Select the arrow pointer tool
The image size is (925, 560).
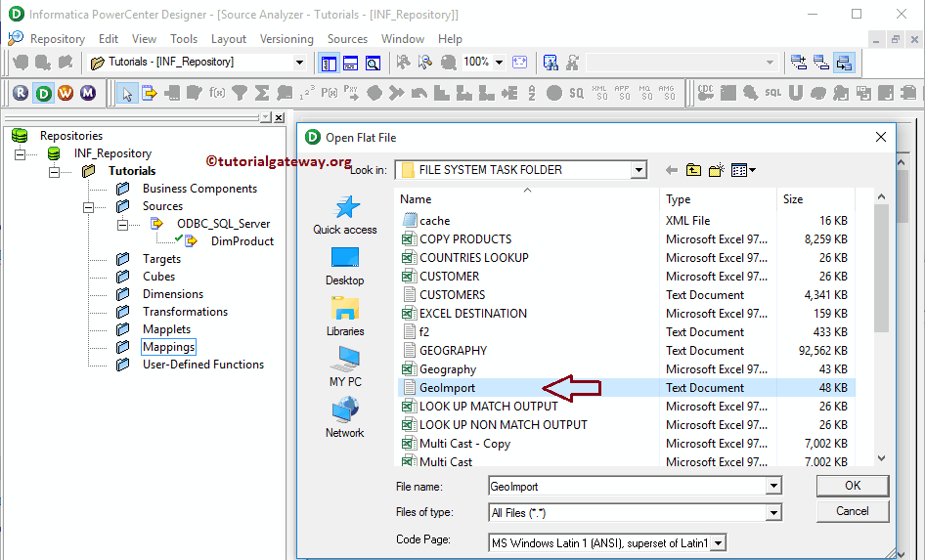(x=127, y=93)
